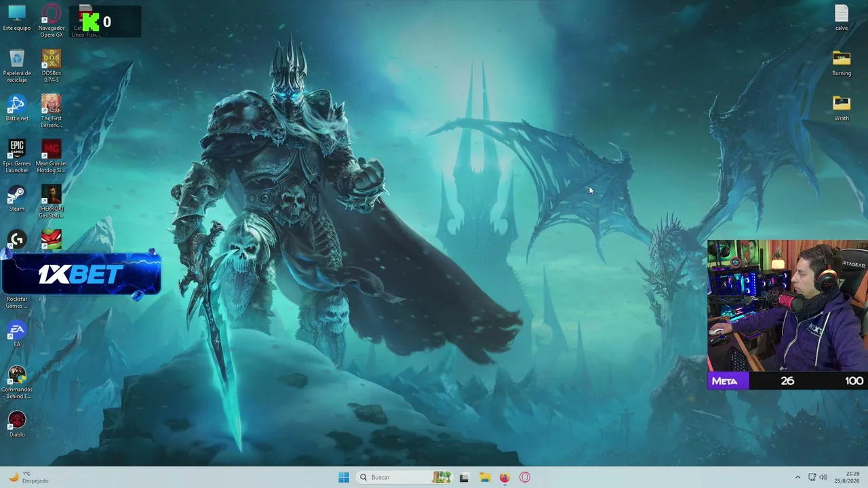Open the Papelera de reciclaje icon
868x488 pixels.
point(17,66)
